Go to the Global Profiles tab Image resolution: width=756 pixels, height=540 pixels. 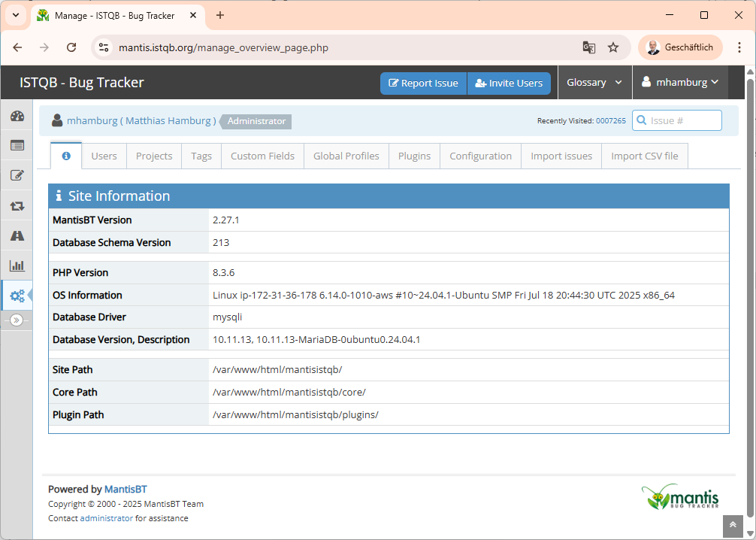point(346,156)
